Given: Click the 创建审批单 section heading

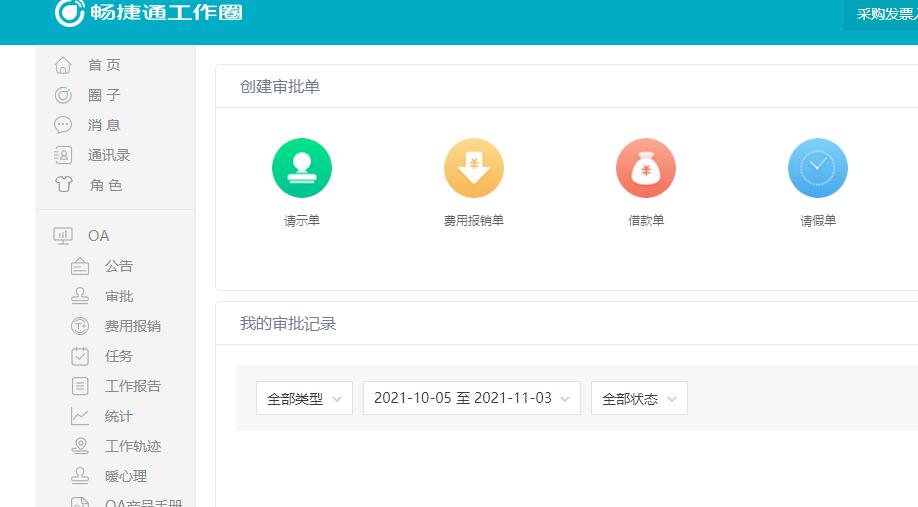Looking at the screenshot, I should coord(280,87).
